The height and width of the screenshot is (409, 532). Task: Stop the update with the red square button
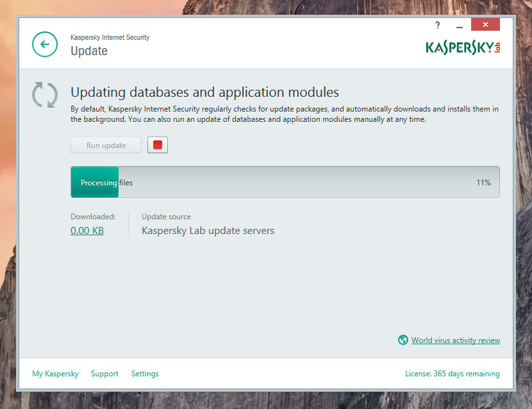pos(158,145)
